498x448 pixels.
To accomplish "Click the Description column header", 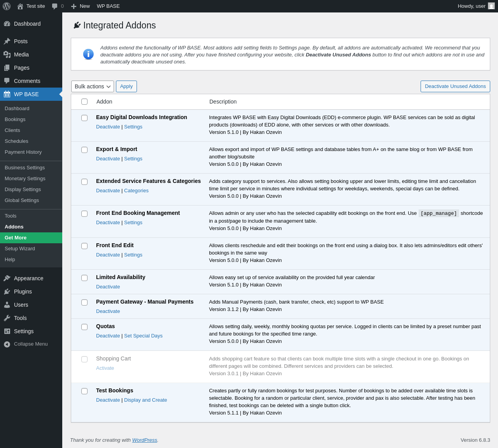I will coord(223,102).
